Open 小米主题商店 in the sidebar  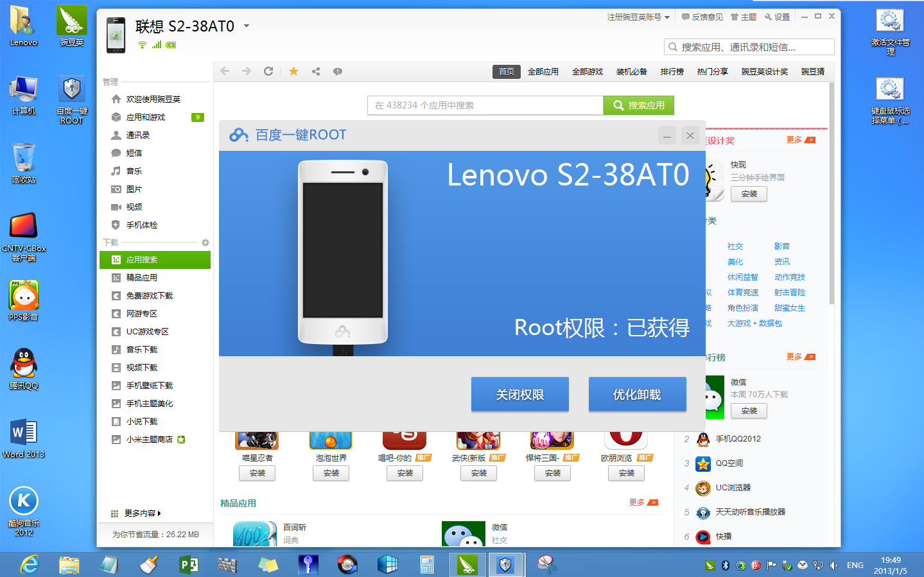155,440
